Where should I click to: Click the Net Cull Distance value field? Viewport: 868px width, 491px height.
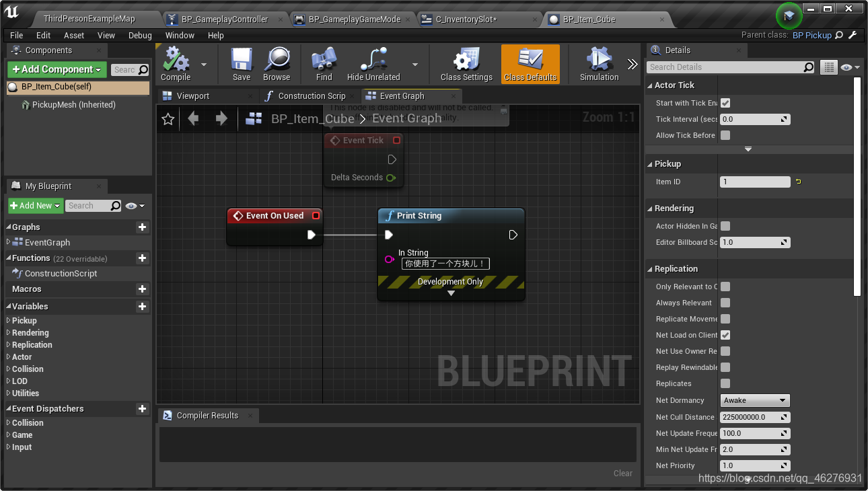click(x=755, y=417)
